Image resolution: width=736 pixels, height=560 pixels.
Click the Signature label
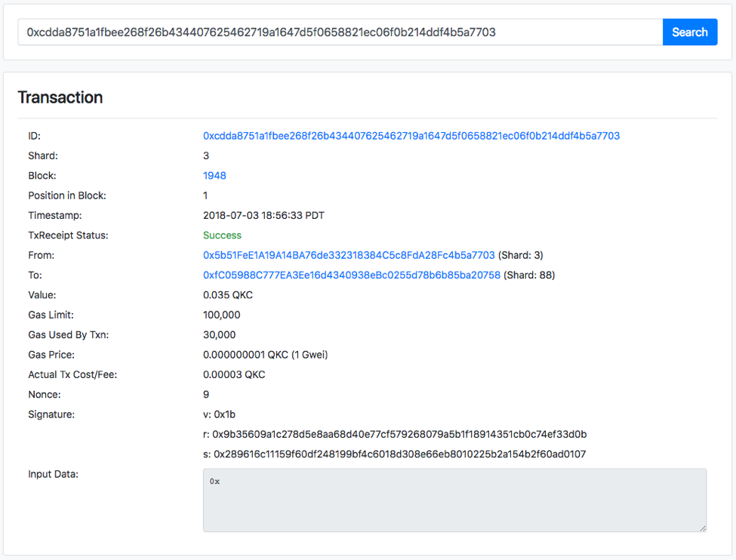(51, 414)
